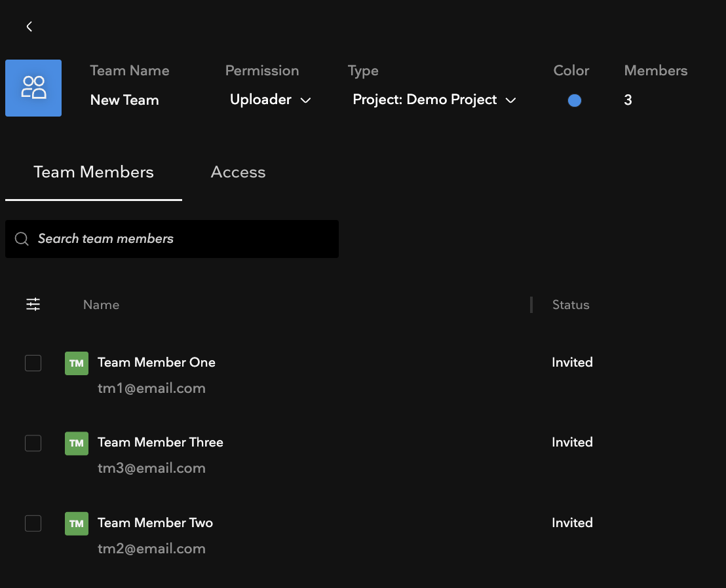Image resolution: width=726 pixels, height=588 pixels.
Task: Pick the blue team color swatch
Action: pyautogui.click(x=575, y=100)
